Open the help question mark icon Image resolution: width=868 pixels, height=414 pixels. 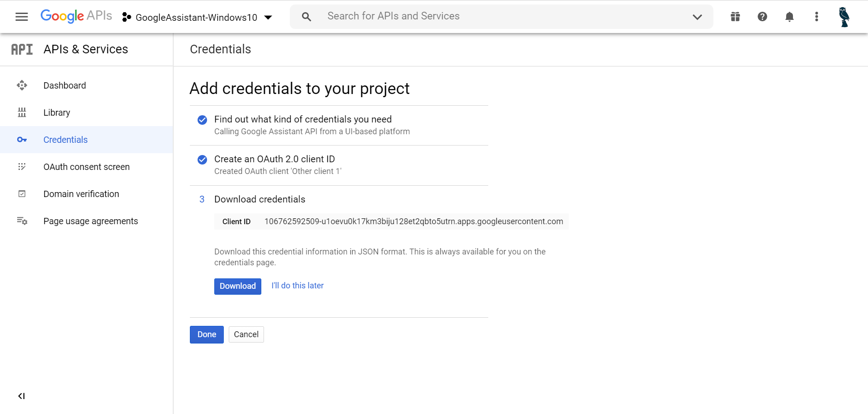(x=762, y=17)
